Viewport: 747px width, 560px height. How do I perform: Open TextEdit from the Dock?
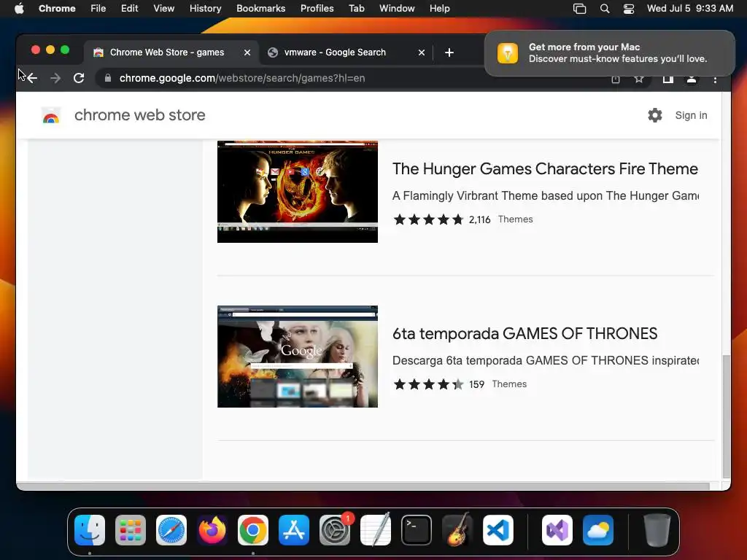[376, 530]
